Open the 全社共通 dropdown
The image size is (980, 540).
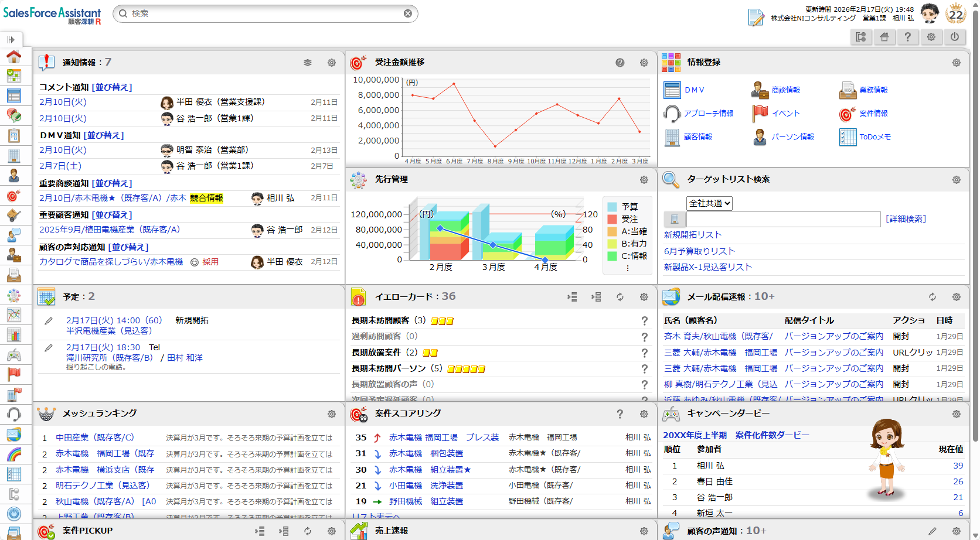(x=709, y=203)
